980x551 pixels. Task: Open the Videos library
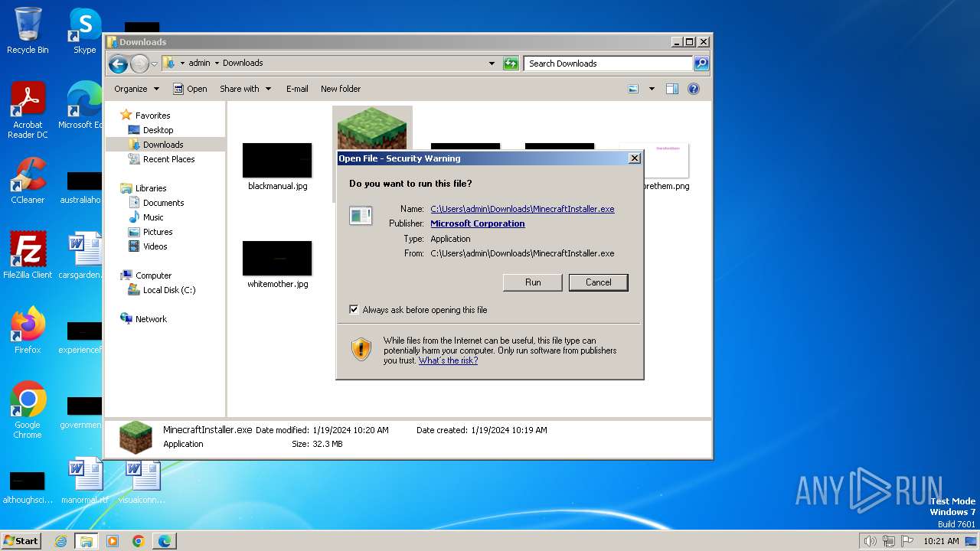(147, 246)
